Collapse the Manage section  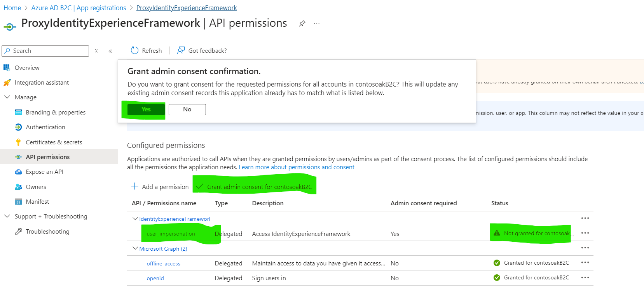[x=7, y=97]
